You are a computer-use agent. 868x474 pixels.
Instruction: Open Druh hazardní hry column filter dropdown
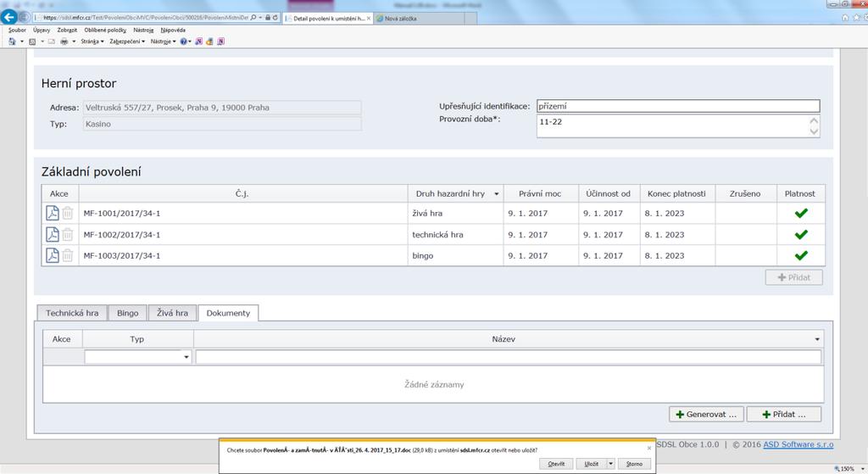pos(496,194)
